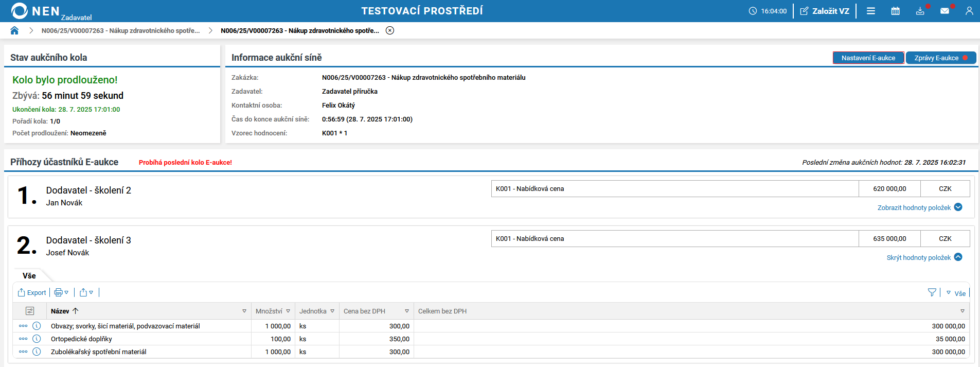Click the Nastavení E-aukce button
This screenshot has width=980, height=367.
tap(868, 58)
